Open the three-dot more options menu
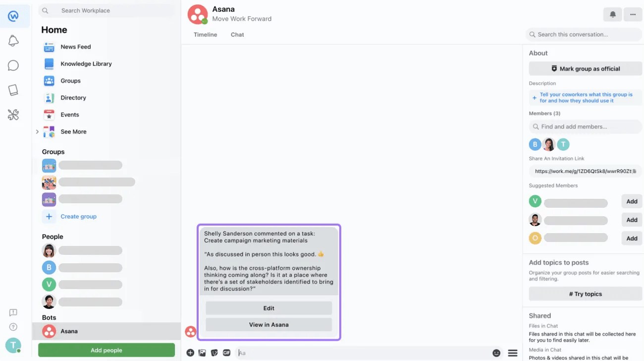Image resolution: width=644 pixels, height=361 pixels. [633, 14]
